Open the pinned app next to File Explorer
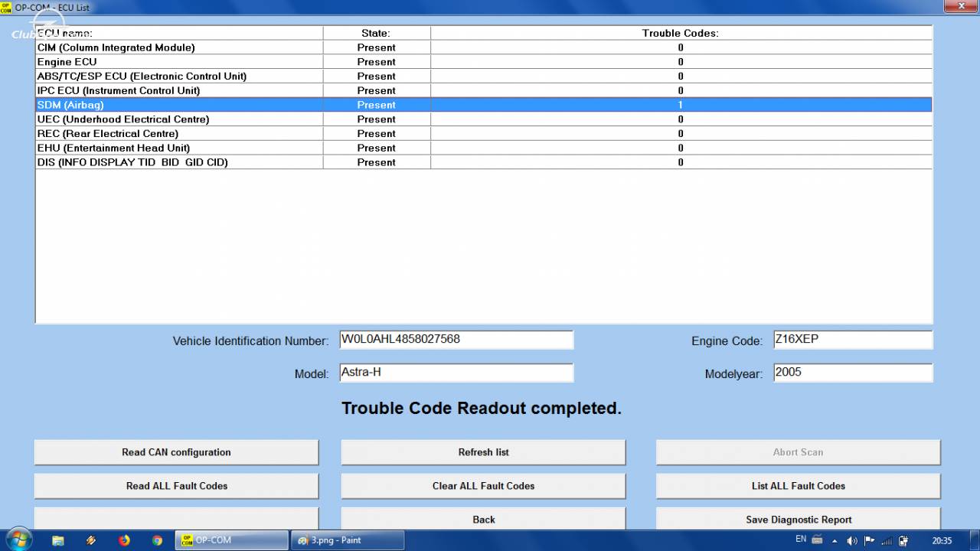Viewport: 980px width, 551px height. [x=91, y=540]
